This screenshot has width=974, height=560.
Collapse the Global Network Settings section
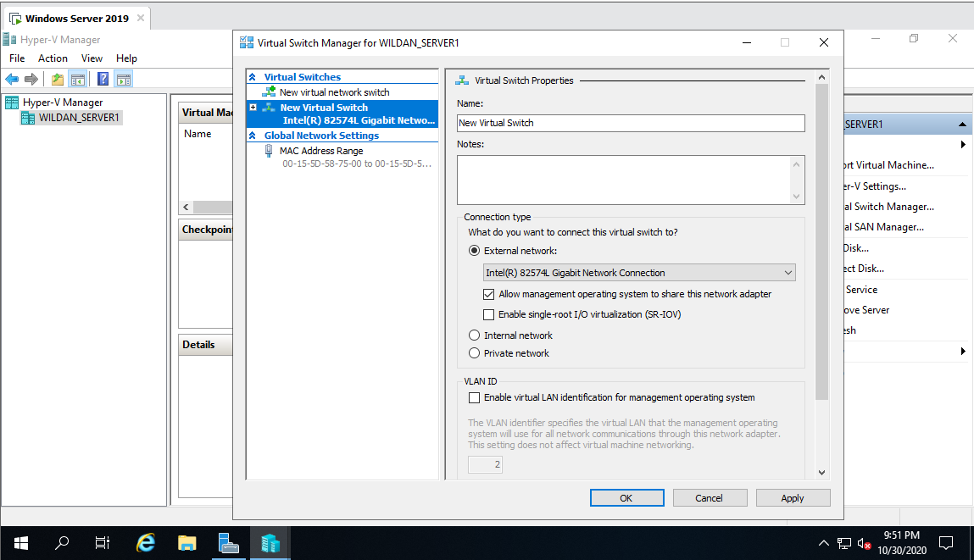253,136
